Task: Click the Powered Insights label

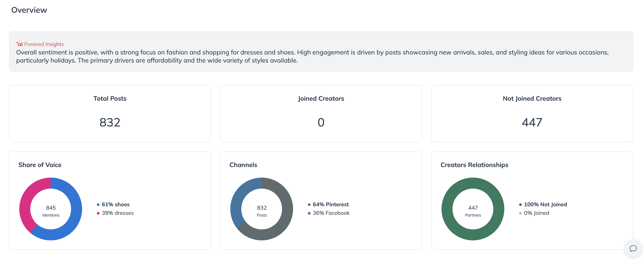Action: pyautogui.click(x=44, y=44)
